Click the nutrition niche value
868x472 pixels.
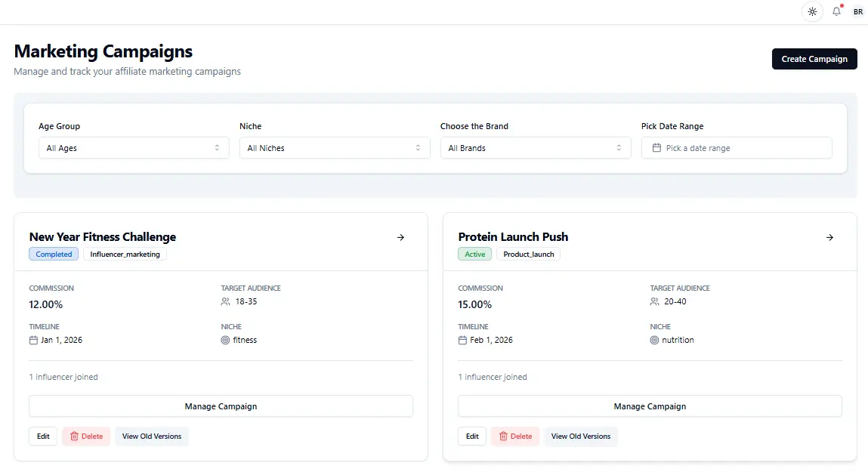(x=678, y=341)
